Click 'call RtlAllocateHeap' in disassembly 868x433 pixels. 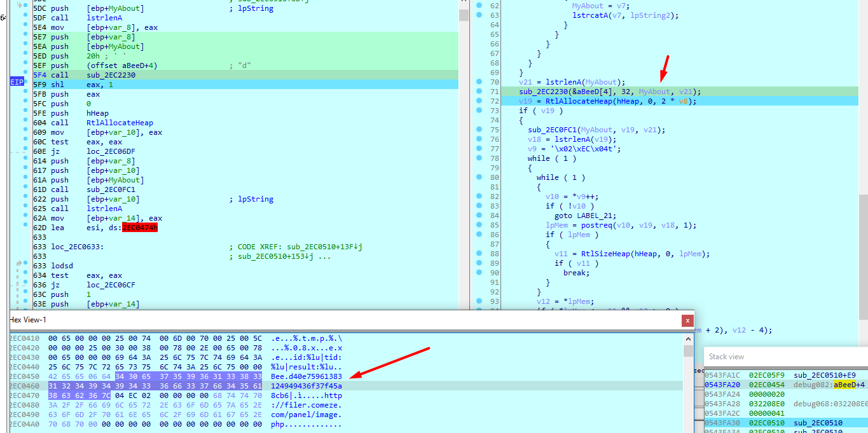click(102, 123)
